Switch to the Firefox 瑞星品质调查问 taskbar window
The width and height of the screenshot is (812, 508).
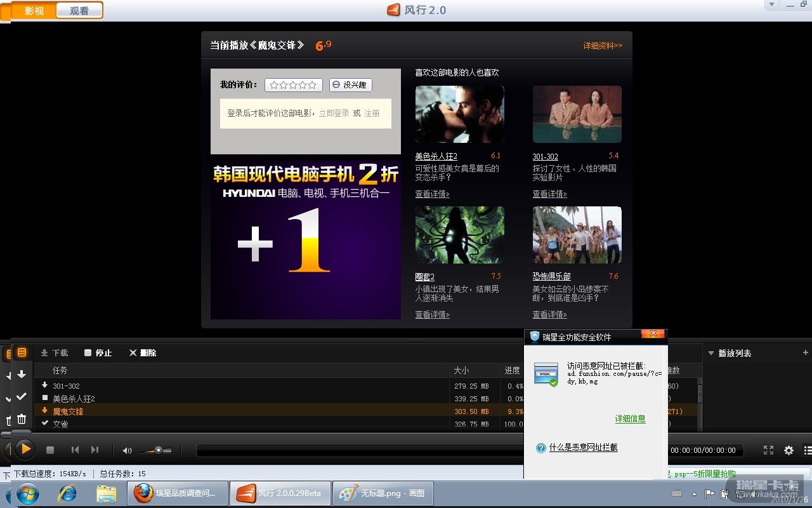(178, 493)
